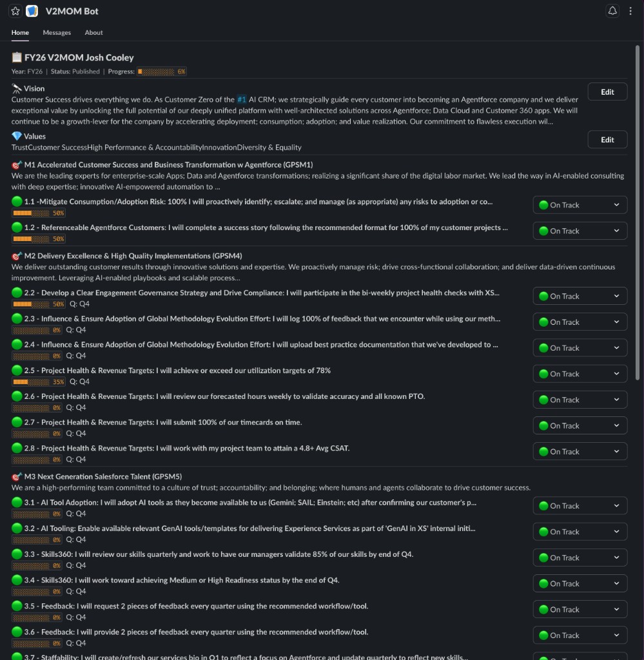Viewport: 644px width, 660px height.
Task: Click 'Status: Published' text in header
Action: coord(75,72)
